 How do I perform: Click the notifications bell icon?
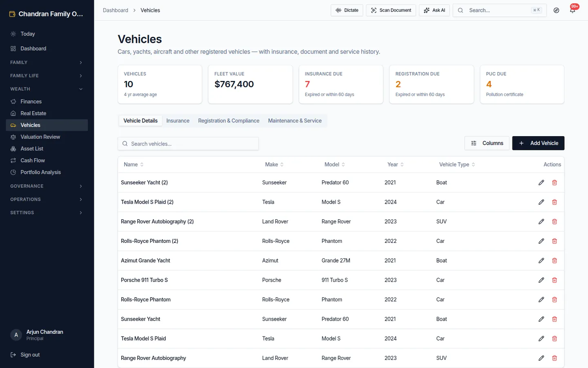tap(572, 10)
